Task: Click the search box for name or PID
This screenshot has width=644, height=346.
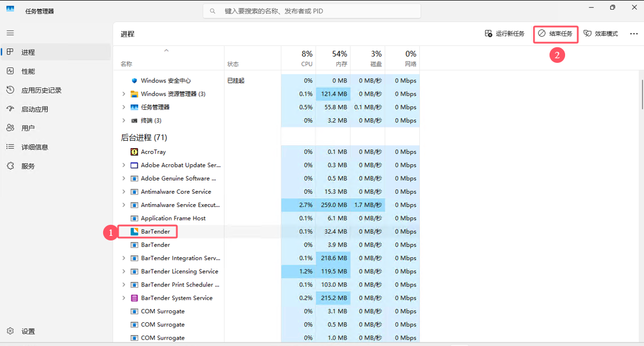Action: pyautogui.click(x=312, y=11)
